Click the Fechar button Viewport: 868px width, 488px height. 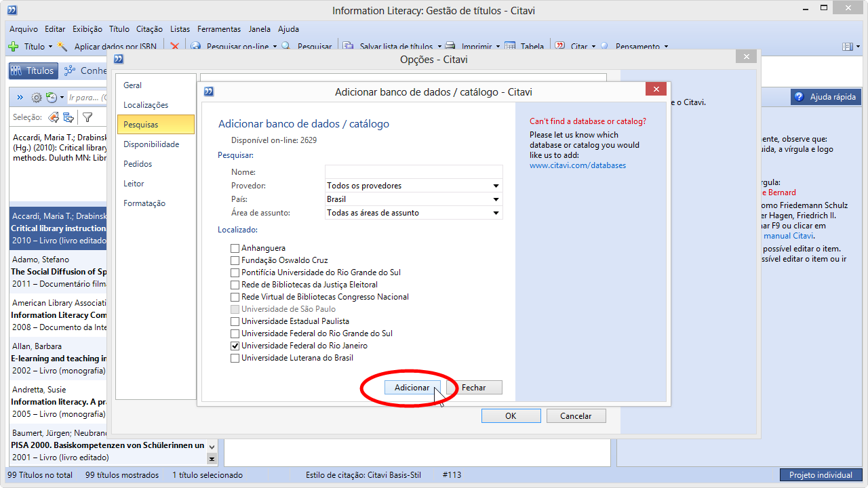pyautogui.click(x=474, y=388)
